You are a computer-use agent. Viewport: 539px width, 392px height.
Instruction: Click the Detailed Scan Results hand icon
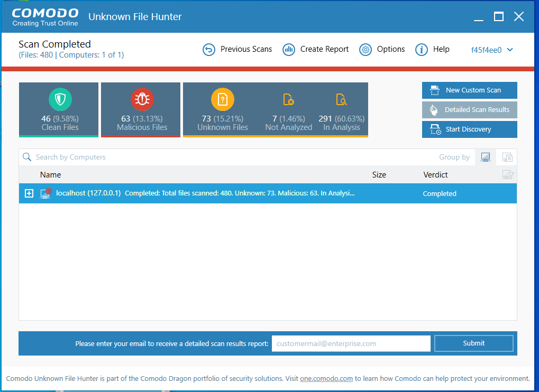(x=434, y=110)
